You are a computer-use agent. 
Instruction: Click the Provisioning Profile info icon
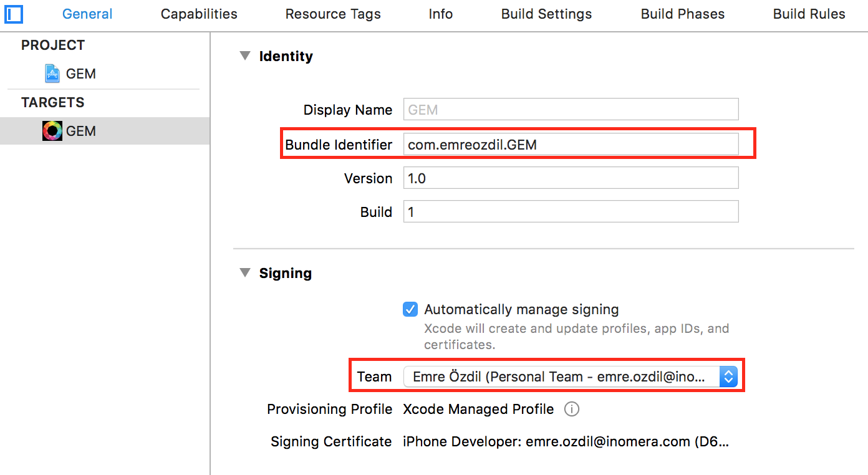coord(571,410)
